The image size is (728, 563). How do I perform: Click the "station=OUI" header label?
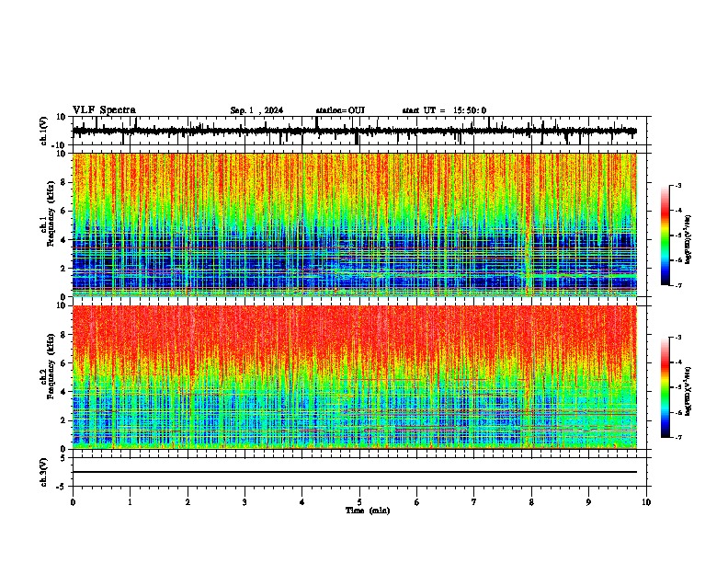[340, 110]
